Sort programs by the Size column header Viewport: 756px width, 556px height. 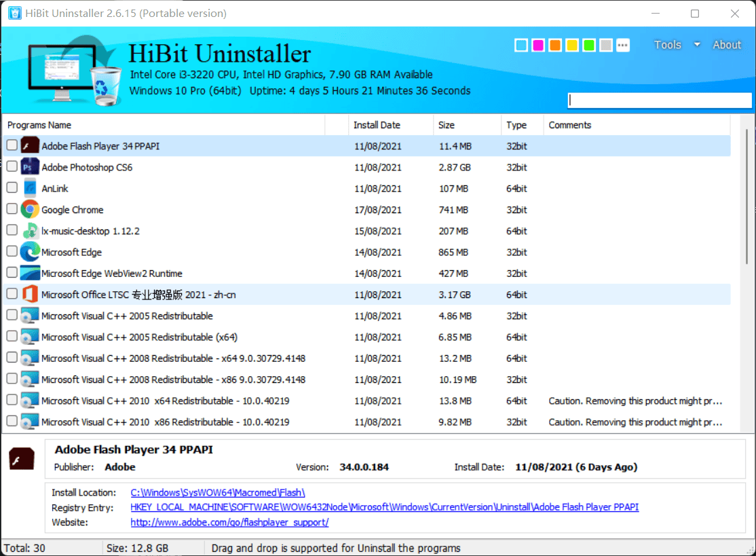(x=447, y=125)
